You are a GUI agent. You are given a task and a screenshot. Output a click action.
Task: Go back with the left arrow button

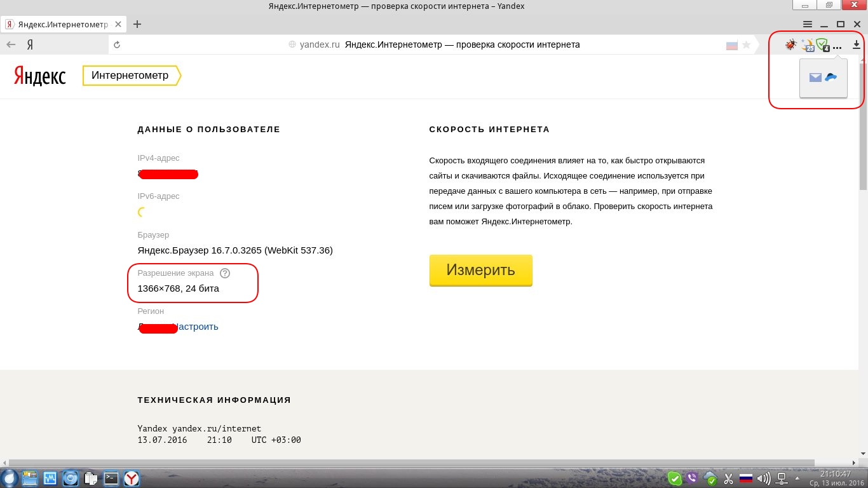click(11, 44)
